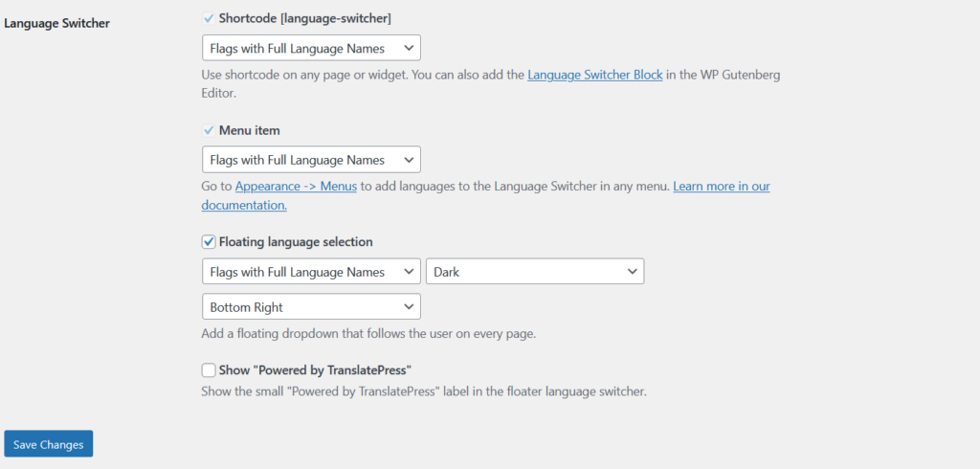Toggle the Shortcode [language-switcher] checkbox
The width and height of the screenshot is (980, 469).
click(x=208, y=19)
